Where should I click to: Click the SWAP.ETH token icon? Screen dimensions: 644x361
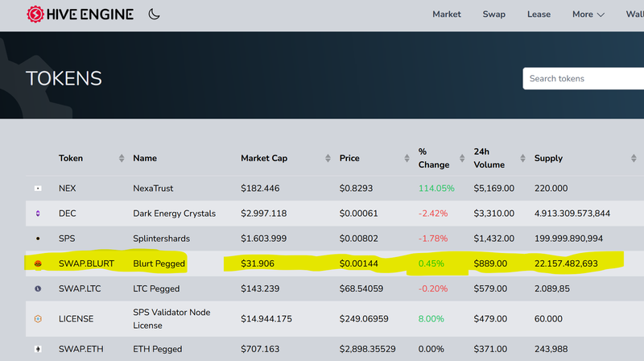[38, 350]
